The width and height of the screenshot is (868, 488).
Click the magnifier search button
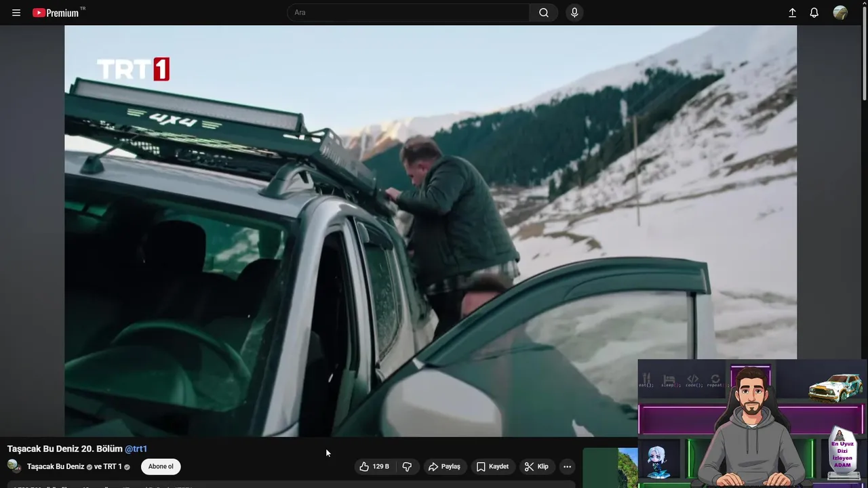click(544, 12)
